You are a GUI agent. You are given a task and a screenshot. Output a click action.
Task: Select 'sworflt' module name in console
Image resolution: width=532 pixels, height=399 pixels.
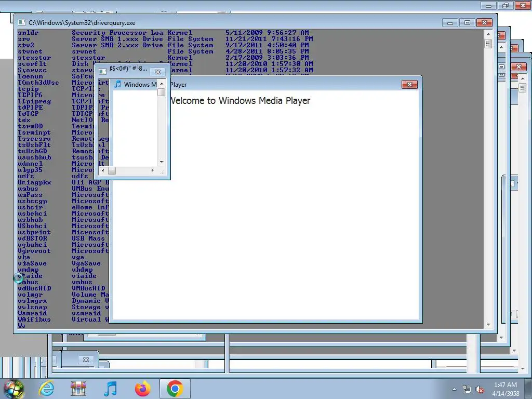(32, 64)
